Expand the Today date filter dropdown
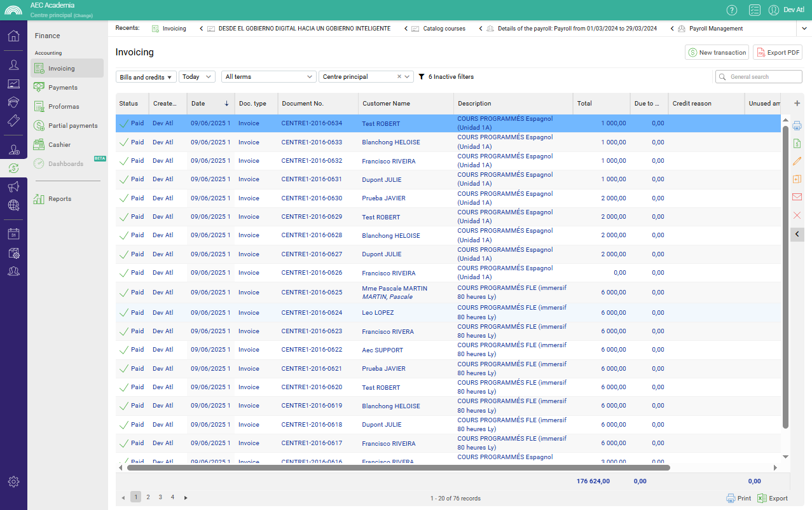This screenshot has width=812, height=510. coord(196,77)
